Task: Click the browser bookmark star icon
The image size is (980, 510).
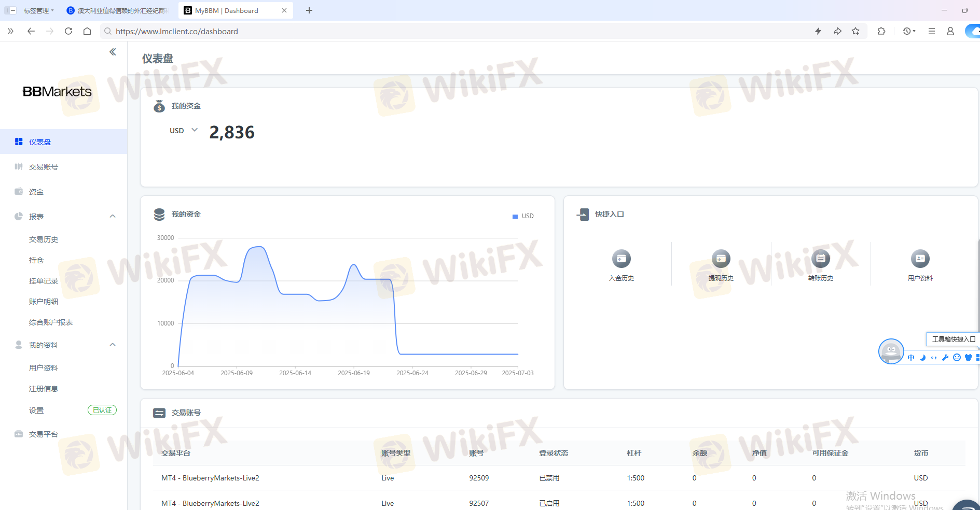Action: coord(855,31)
